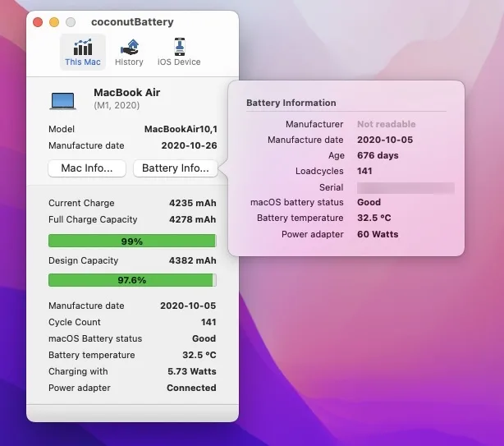
Task: Switch to the History tab label
Action: [129, 62]
